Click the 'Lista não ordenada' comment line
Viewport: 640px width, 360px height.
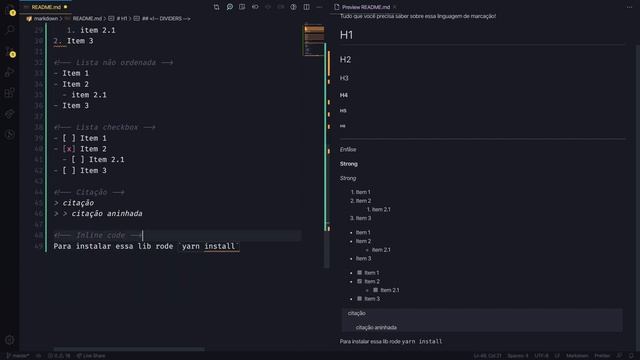coord(113,62)
